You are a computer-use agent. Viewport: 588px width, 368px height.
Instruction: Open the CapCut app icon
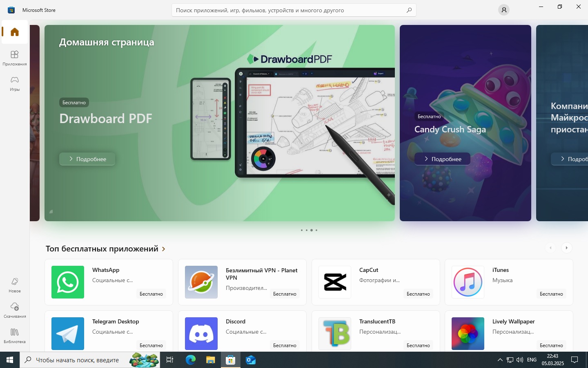pyautogui.click(x=335, y=282)
